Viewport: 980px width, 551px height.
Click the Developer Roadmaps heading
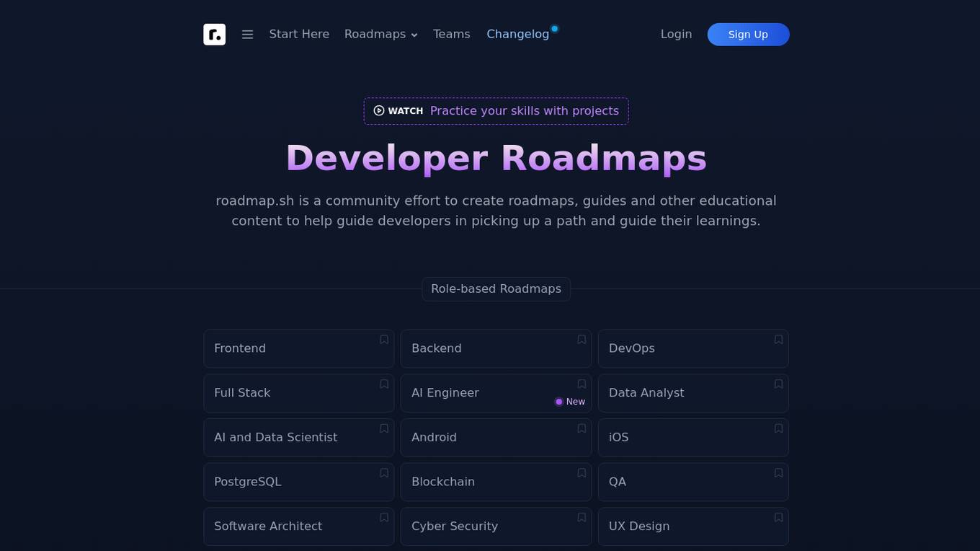click(x=496, y=158)
